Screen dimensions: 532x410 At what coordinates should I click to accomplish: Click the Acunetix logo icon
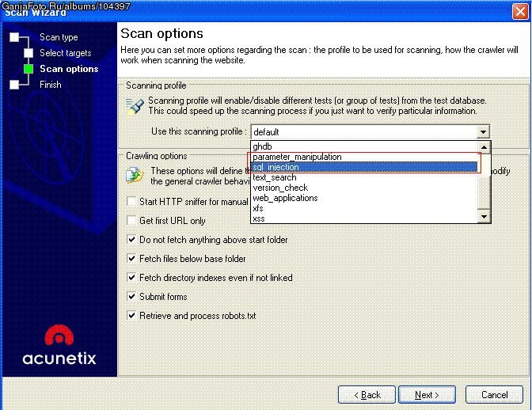59,337
